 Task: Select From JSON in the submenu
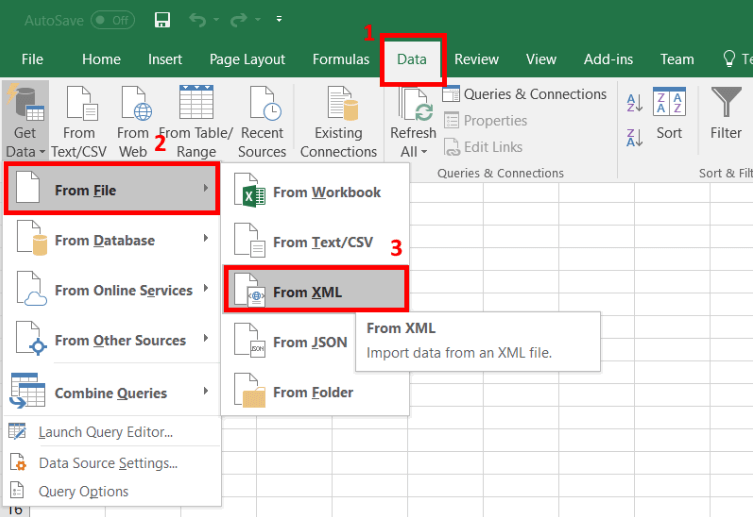tap(310, 342)
